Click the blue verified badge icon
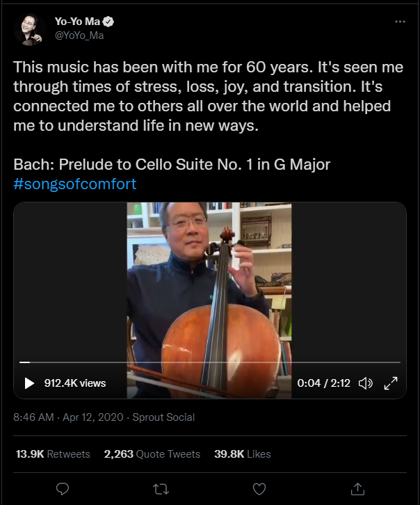 (x=108, y=22)
